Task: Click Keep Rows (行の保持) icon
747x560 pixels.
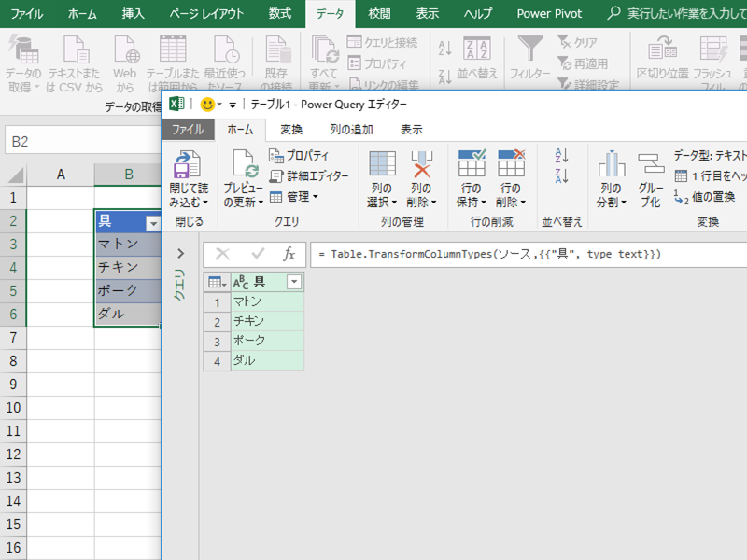Action: point(472,162)
